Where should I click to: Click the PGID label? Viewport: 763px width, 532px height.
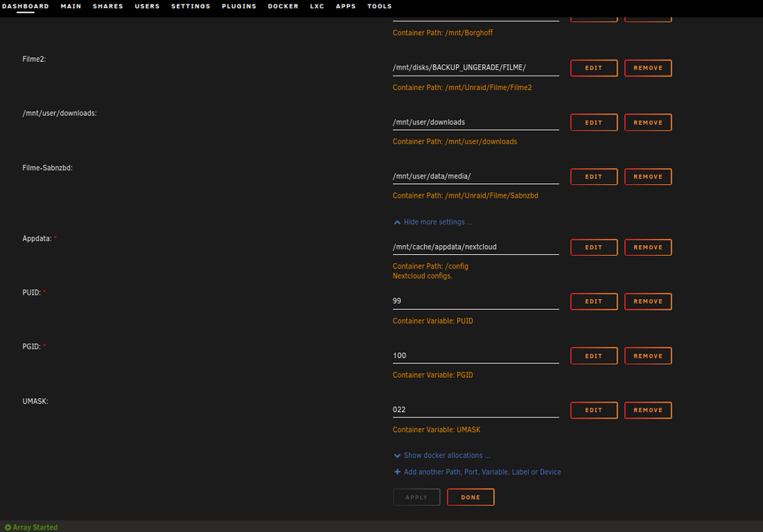(x=31, y=347)
